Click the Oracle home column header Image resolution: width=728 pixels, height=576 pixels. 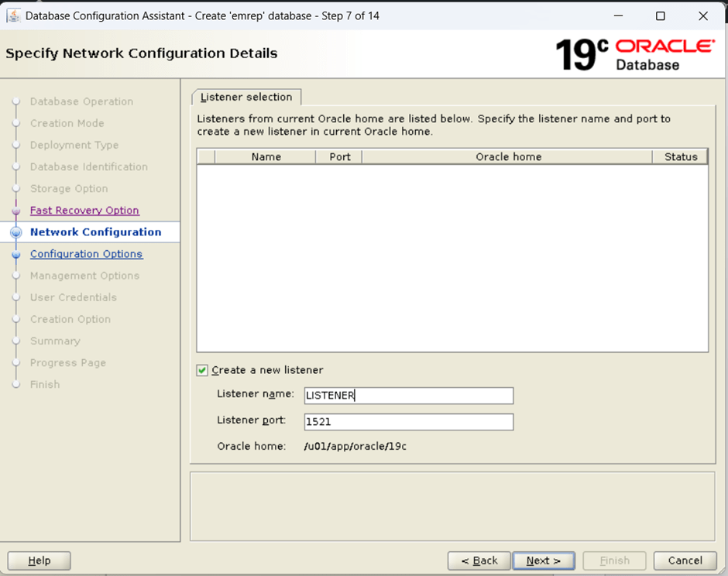[508, 157]
